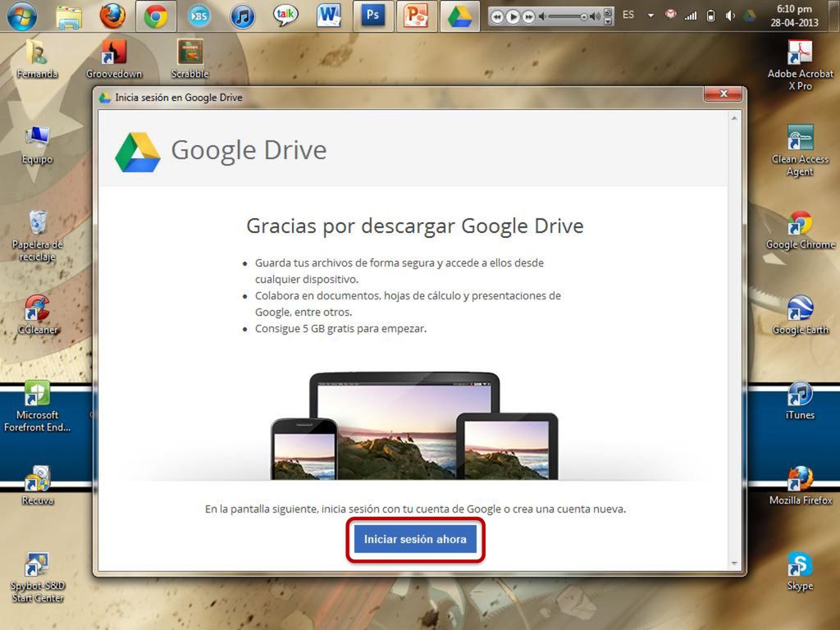Open the Windows Start menu
The height and width of the screenshot is (630, 840).
coord(22,16)
